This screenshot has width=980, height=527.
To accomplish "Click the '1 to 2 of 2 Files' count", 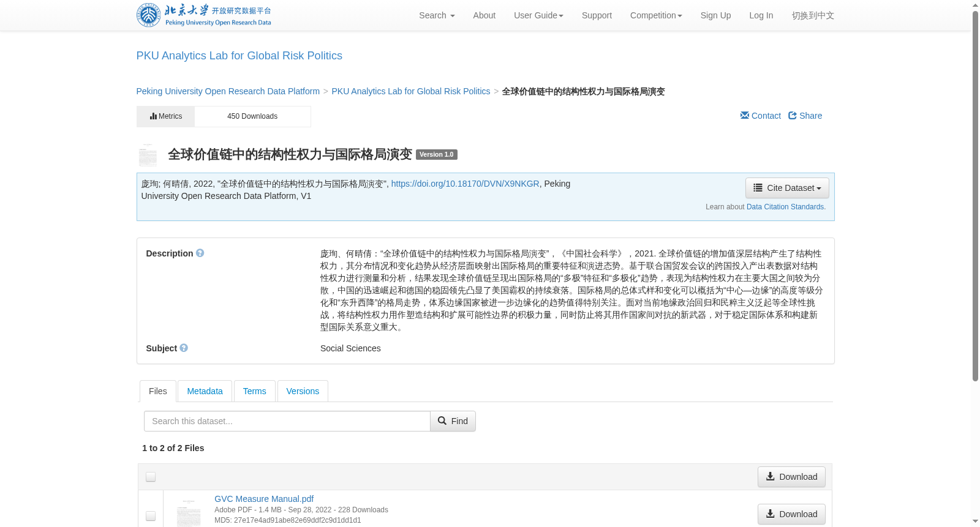I will tap(173, 448).
